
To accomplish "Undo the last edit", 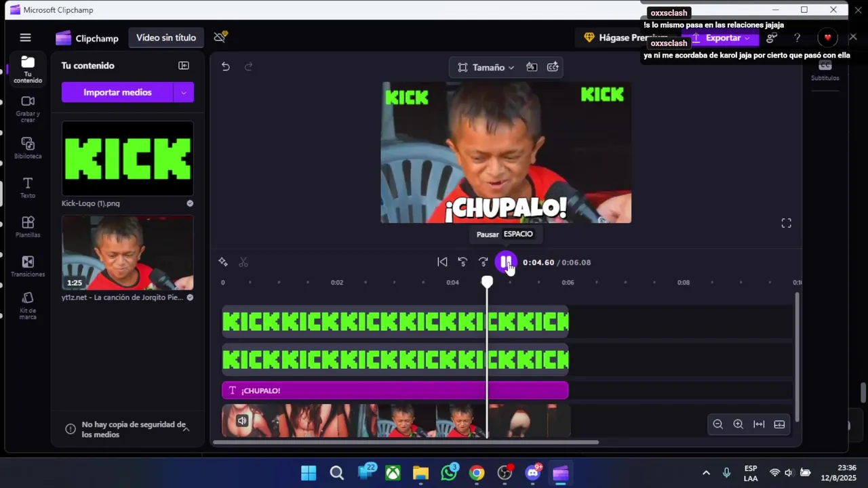I will pyautogui.click(x=226, y=66).
